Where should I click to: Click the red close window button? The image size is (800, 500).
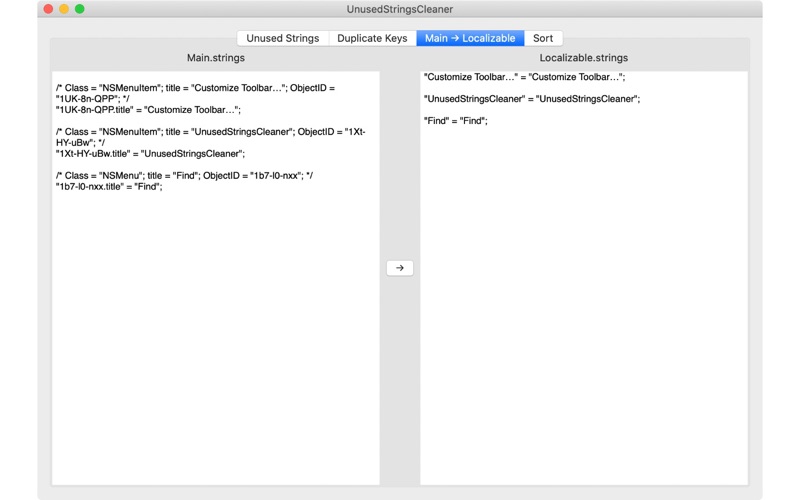point(48,9)
